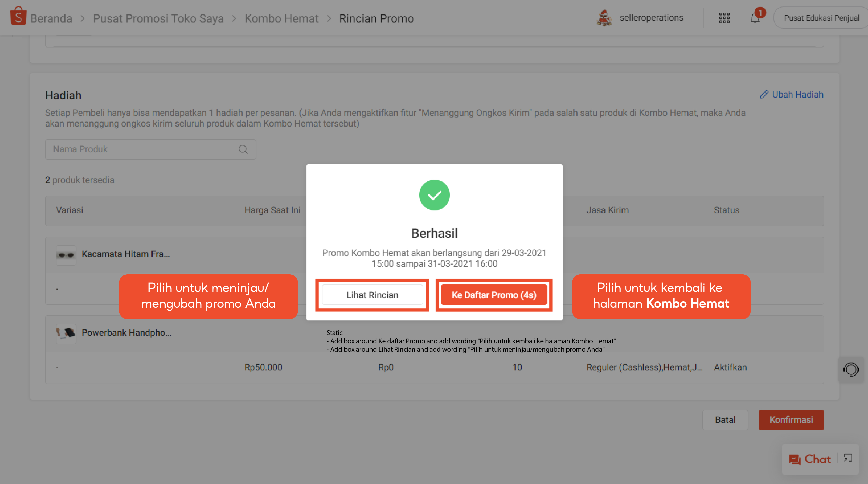The image size is (868, 484).
Task: Open the notification bell
Action: (755, 18)
